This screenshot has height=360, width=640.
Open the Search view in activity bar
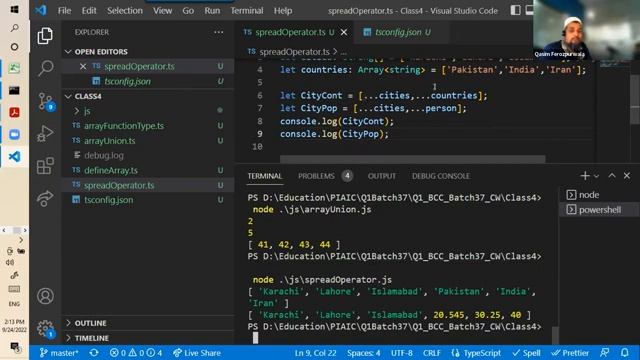pos(45,68)
